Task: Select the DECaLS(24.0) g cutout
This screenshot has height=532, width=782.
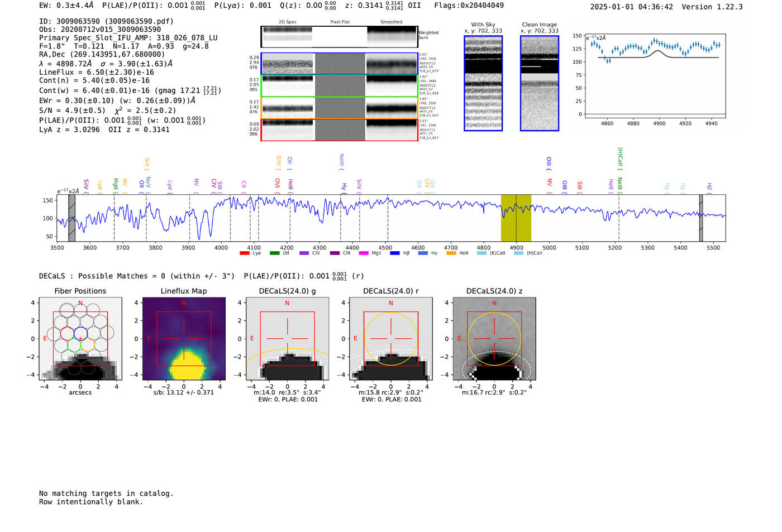Action: tap(287, 339)
